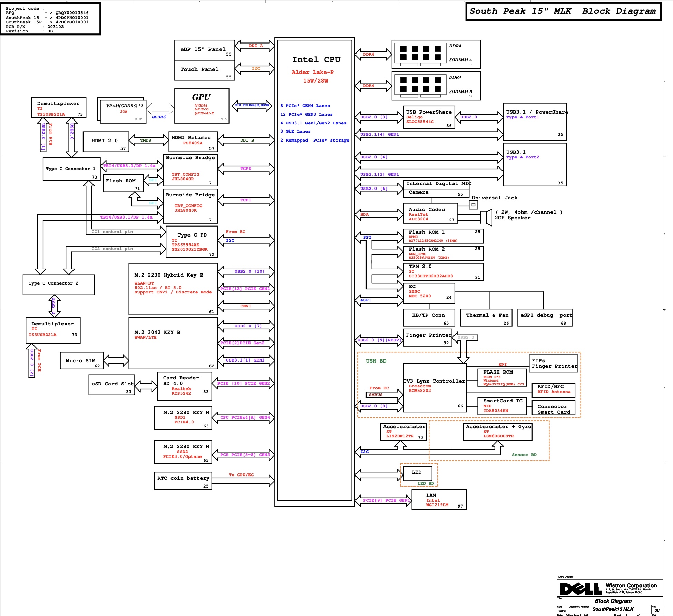The height and width of the screenshot is (616, 673).
Task: Select the 'CV3 Lynx Controller' block
Action: (435, 388)
